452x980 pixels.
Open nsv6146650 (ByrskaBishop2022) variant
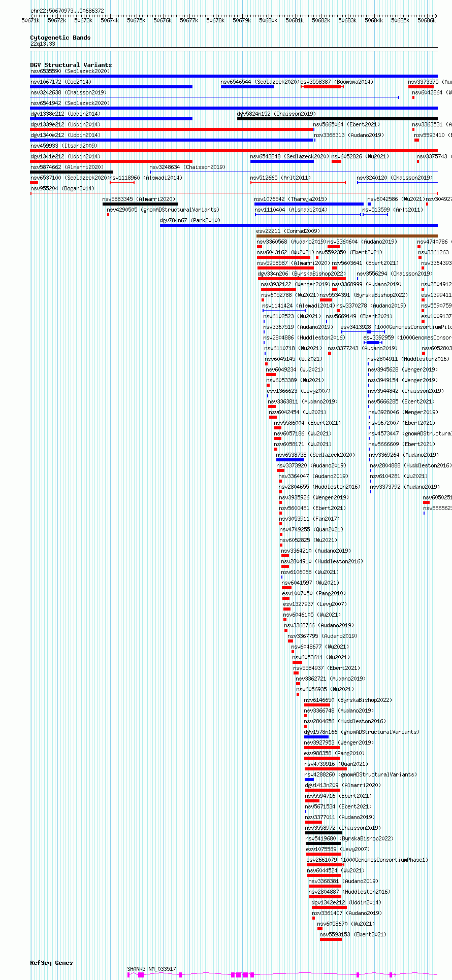tap(348, 700)
